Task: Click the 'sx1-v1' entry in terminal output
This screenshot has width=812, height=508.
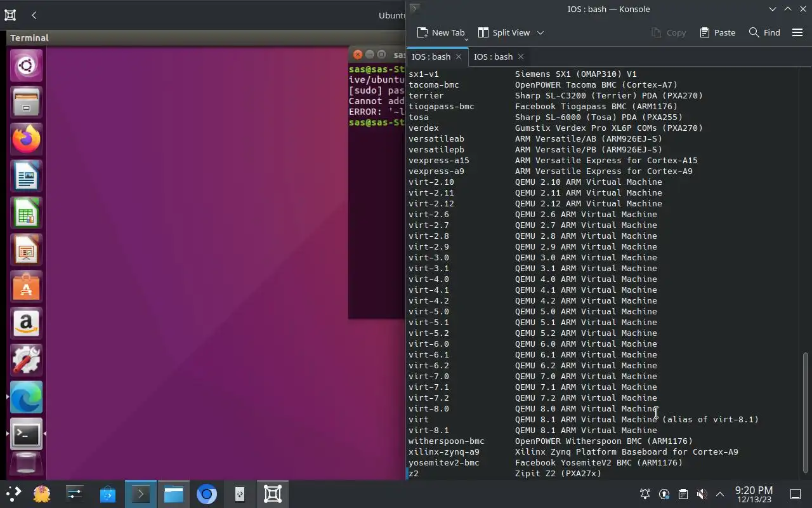Action: [x=424, y=74]
